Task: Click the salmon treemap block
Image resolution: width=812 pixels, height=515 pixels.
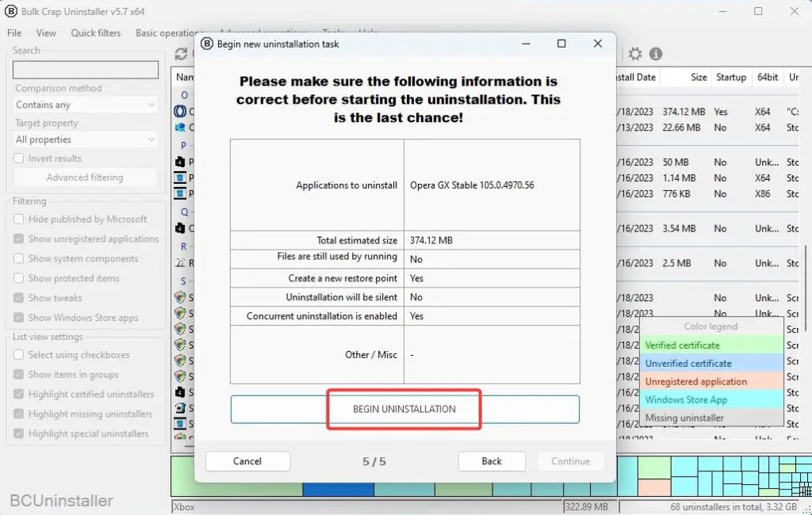Action: (x=654, y=487)
